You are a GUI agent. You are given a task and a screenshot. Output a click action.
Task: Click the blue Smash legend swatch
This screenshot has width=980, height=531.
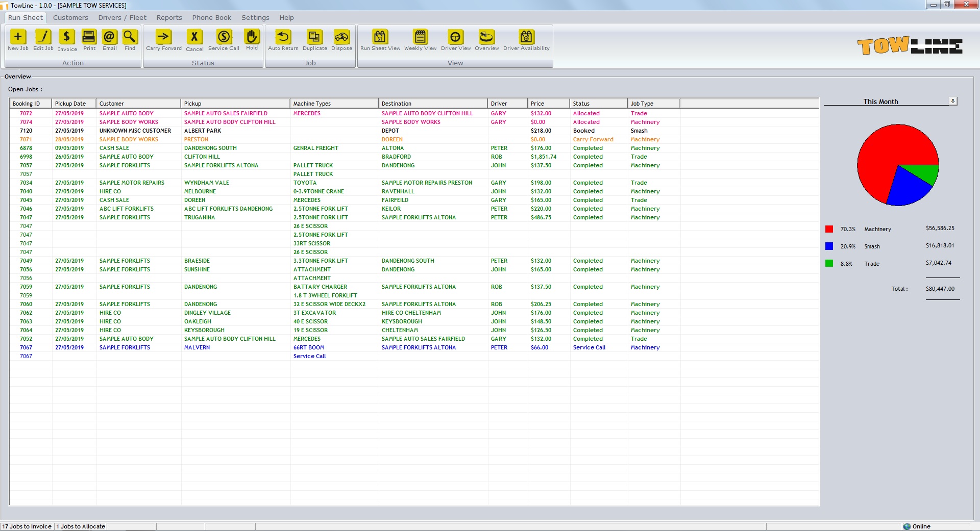coord(829,246)
